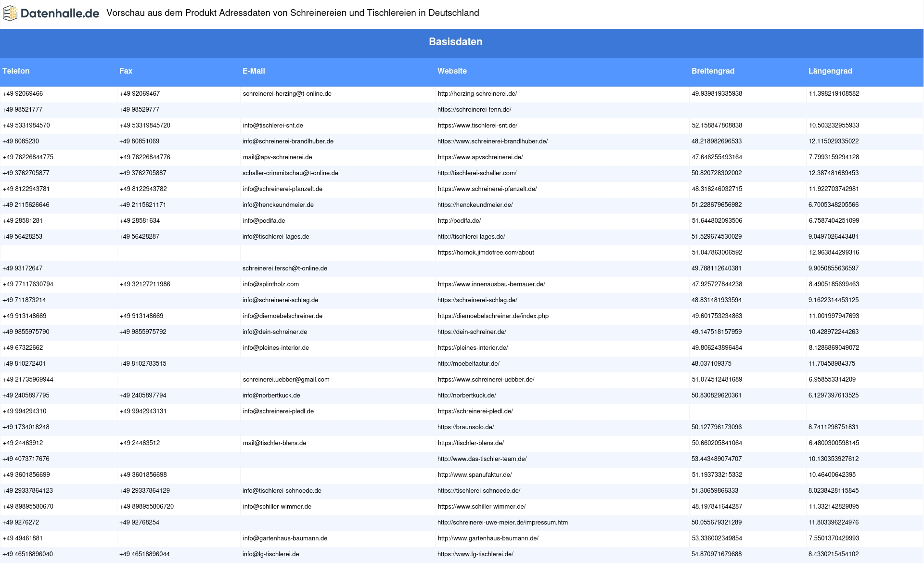Open https://www.lg-tischlerei.de/ link
The height and width of the screenshot is (563, 924).
475,554
